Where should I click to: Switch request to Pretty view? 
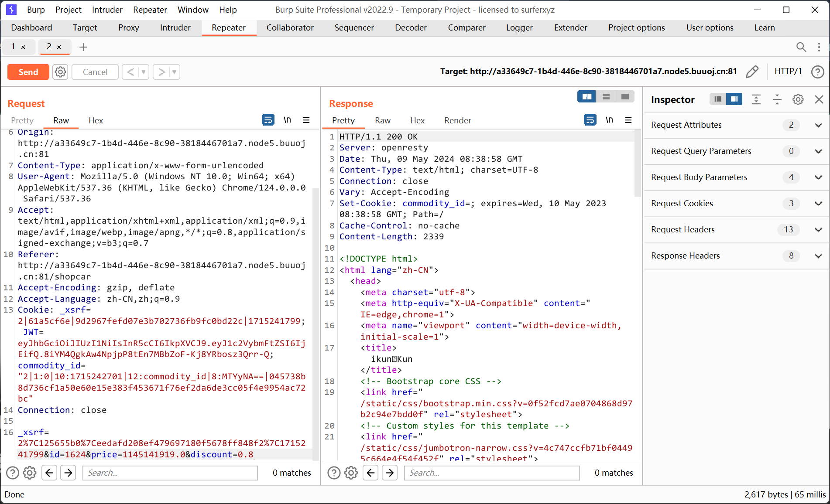point(22,120)
